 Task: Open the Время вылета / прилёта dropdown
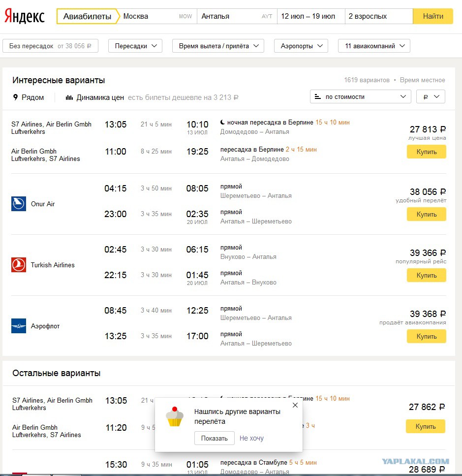pos(218,46)
